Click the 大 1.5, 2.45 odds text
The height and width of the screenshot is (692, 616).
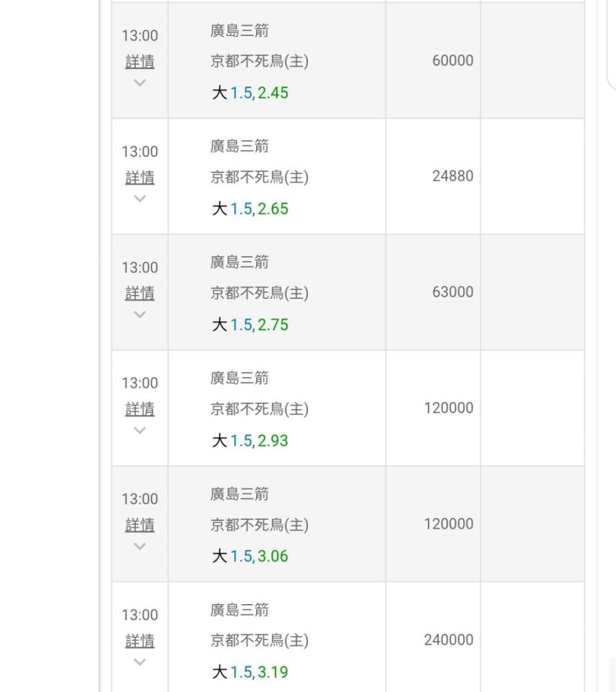click(250, 93)
